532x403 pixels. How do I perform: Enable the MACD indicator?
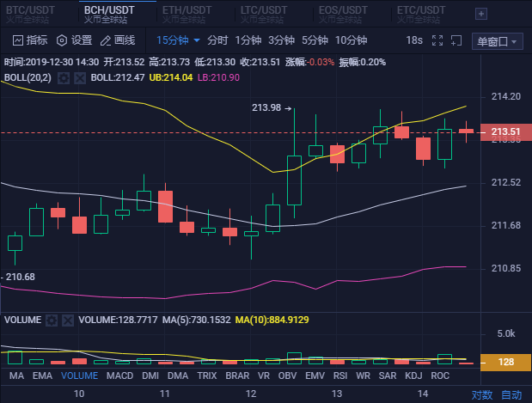pyautogui.click(x=119, y=376)
